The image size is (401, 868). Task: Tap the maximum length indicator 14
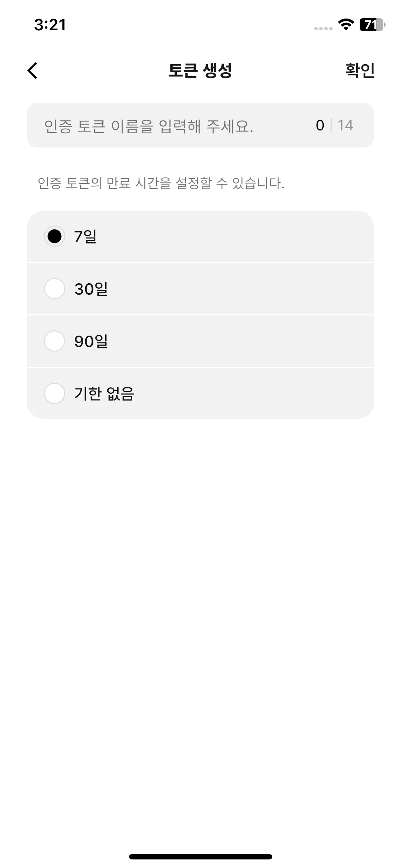(x=345, y=125)
